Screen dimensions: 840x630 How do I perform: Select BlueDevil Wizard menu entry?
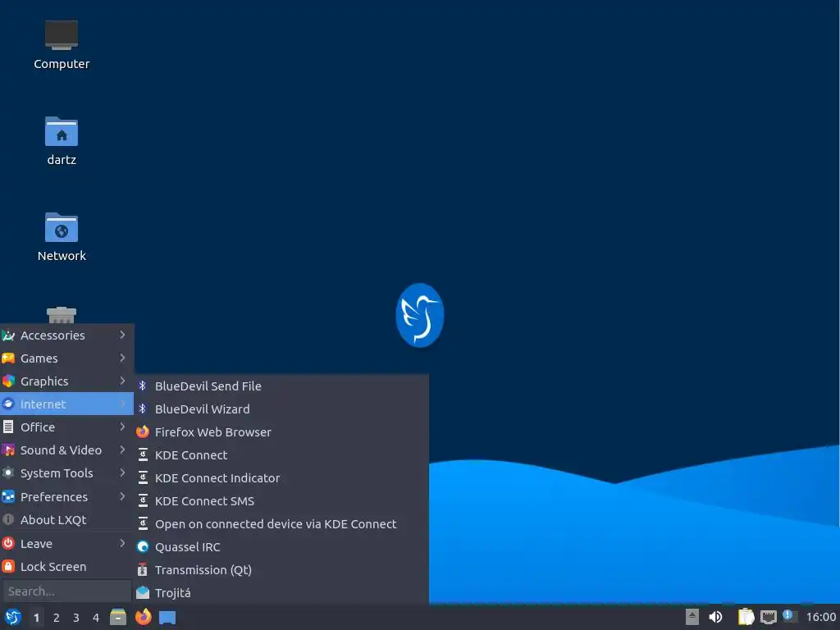tap(281, 409)
